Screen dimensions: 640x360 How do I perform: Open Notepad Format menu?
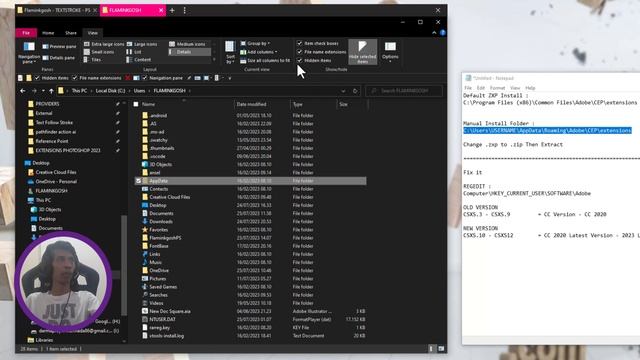(x=497, y=88)
